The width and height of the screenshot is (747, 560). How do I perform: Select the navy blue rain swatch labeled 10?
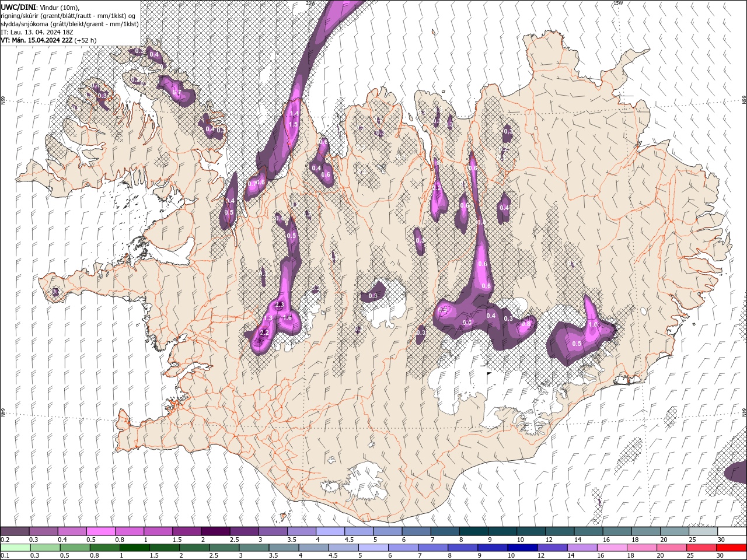point(522,548)
